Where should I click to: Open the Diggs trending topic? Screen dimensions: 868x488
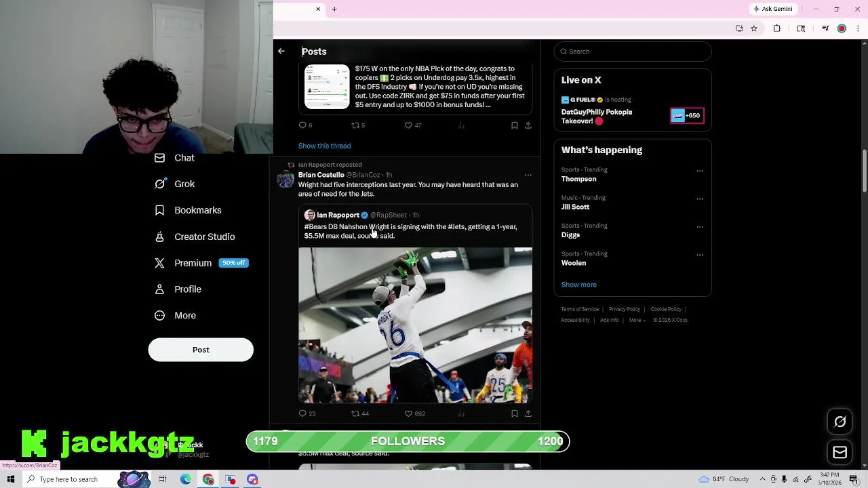click(570, 235)
